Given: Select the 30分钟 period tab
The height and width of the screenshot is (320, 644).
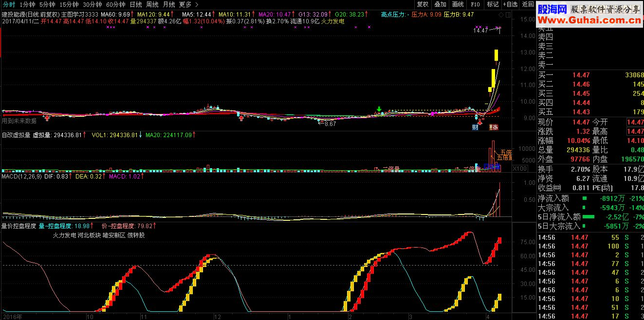Looking at the screenshot, I should [92, 4].
